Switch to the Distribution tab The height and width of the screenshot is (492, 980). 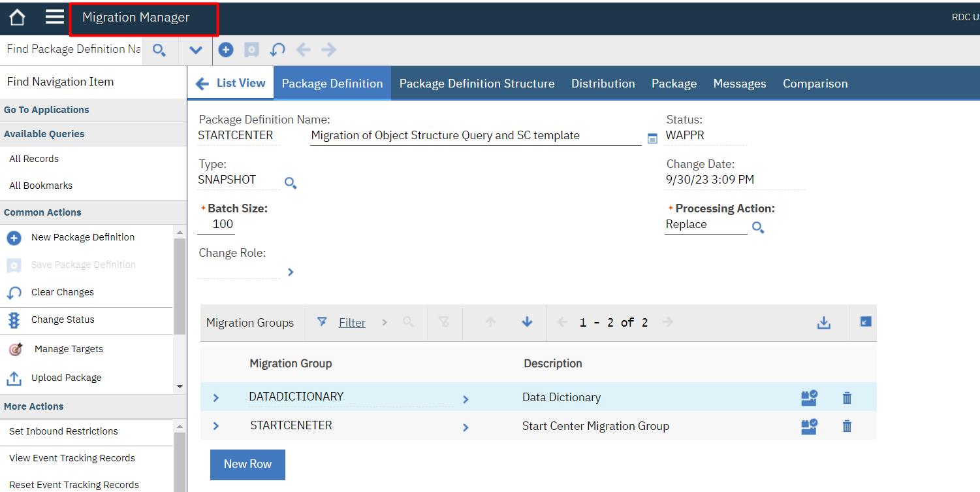click(x=602, y=83)
